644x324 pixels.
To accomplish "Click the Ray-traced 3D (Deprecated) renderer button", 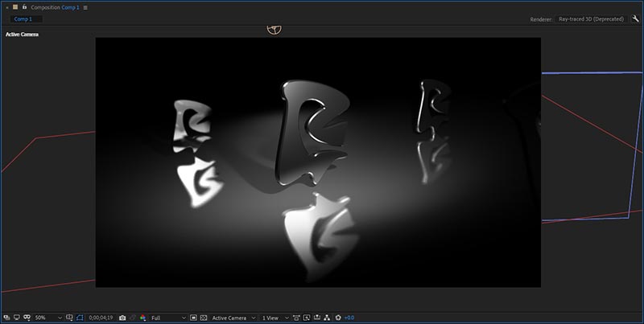I will coord(591,18).
